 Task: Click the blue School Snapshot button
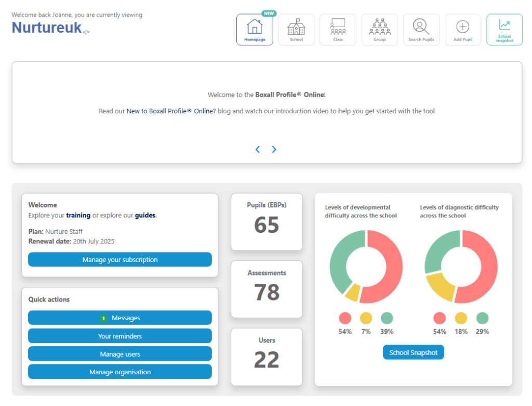[413, 352]
